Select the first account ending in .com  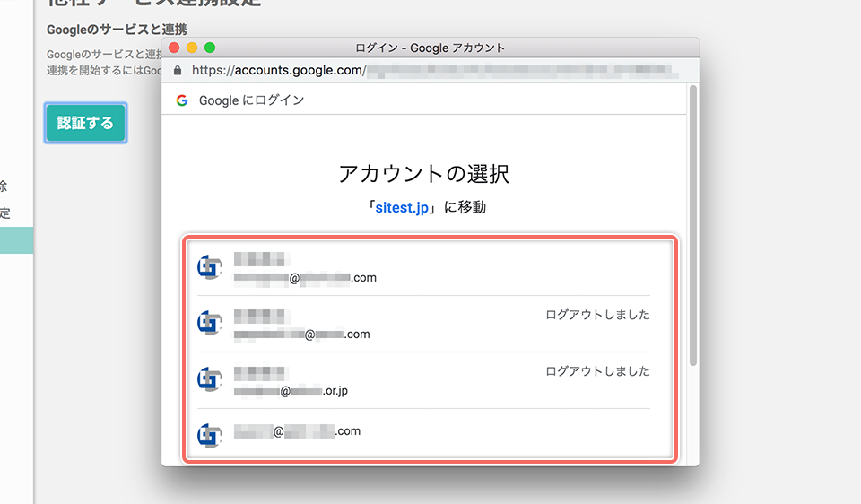pos(423,268)
